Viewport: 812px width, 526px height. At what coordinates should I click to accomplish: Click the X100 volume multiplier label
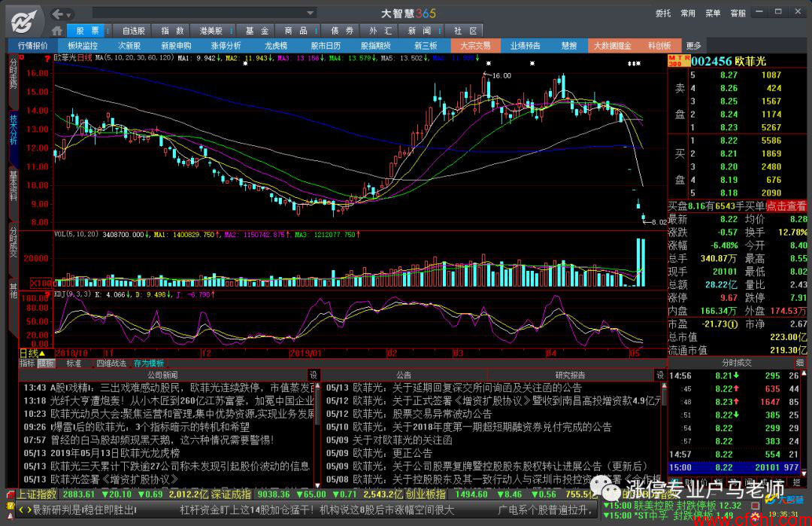click(x=41, y=283)
